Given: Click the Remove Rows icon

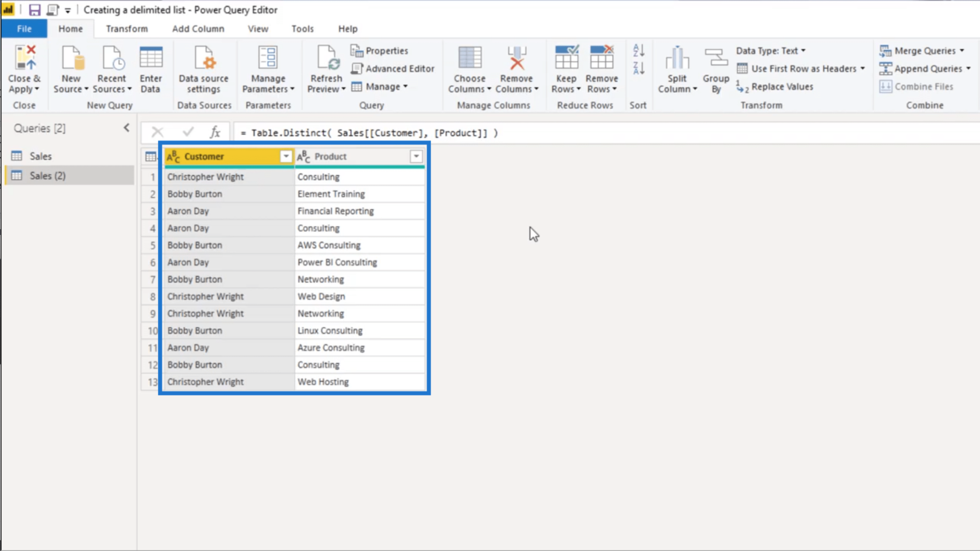Looking at the screenshot, I should tap(601, 58).
